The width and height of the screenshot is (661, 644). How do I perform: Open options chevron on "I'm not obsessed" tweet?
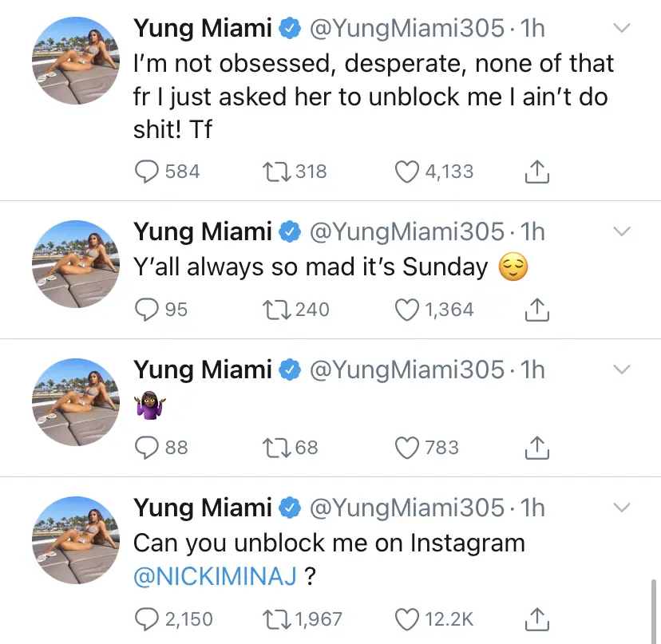(x=620, y=29)
